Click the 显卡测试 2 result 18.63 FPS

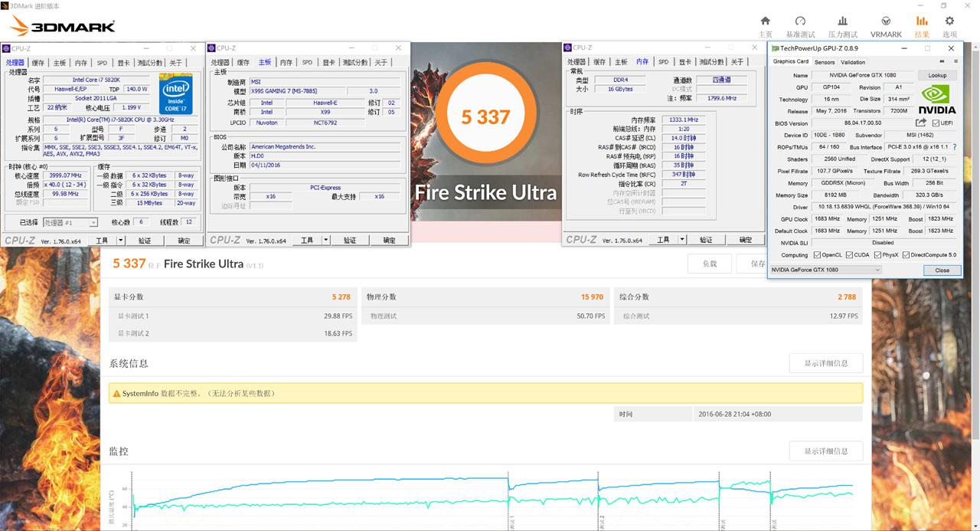coord(338,333)
